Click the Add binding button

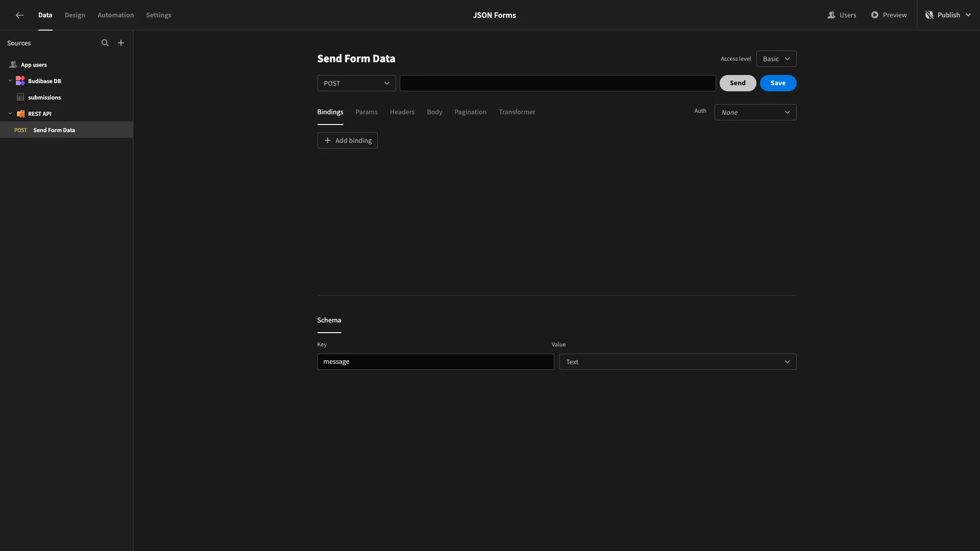[x=348, y=140]
